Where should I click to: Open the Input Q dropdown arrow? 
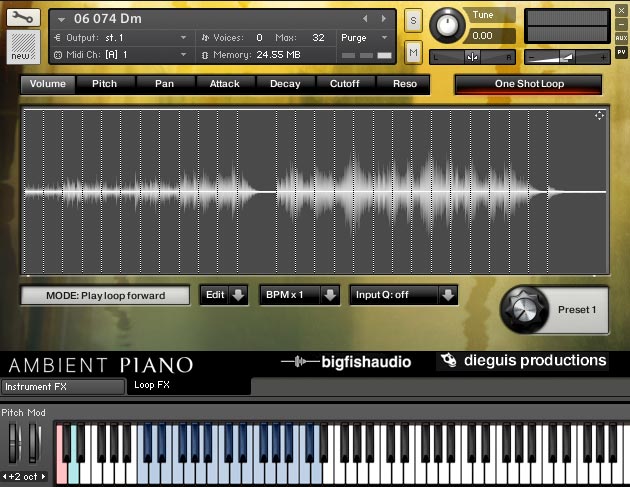tap(448, 295)
